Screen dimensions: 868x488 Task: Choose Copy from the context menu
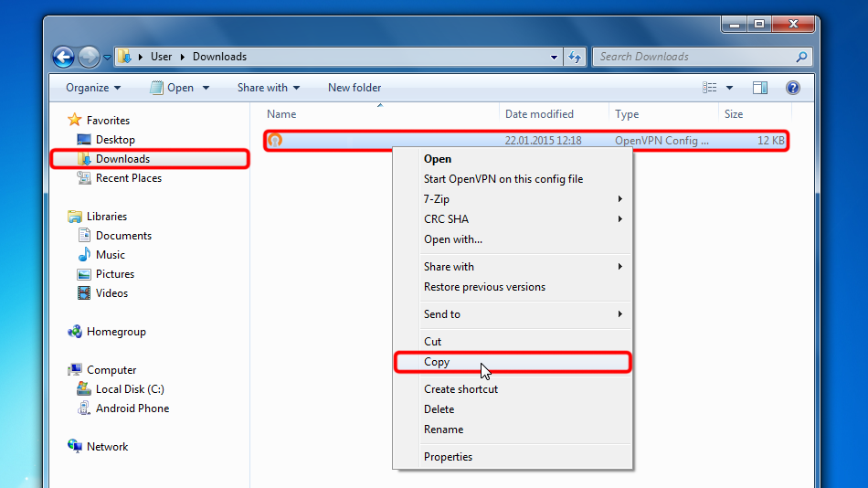point(437,362)
